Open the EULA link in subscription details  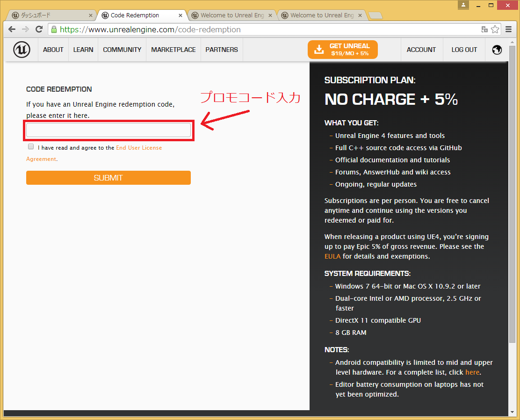(332, 256)
